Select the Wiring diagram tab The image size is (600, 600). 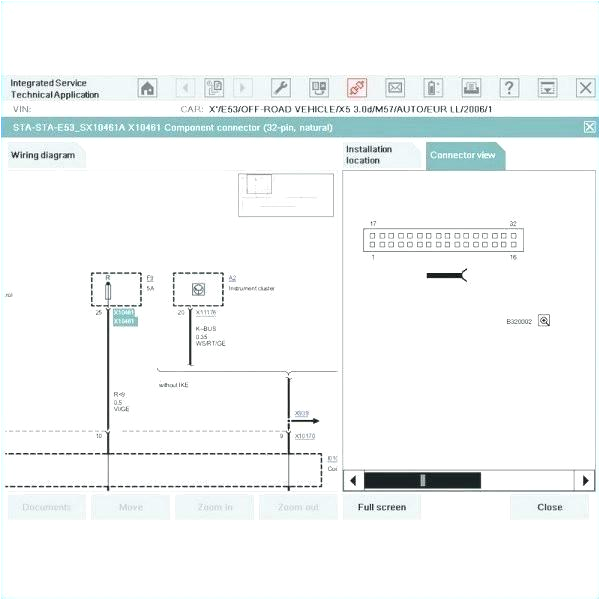[43, 156]
